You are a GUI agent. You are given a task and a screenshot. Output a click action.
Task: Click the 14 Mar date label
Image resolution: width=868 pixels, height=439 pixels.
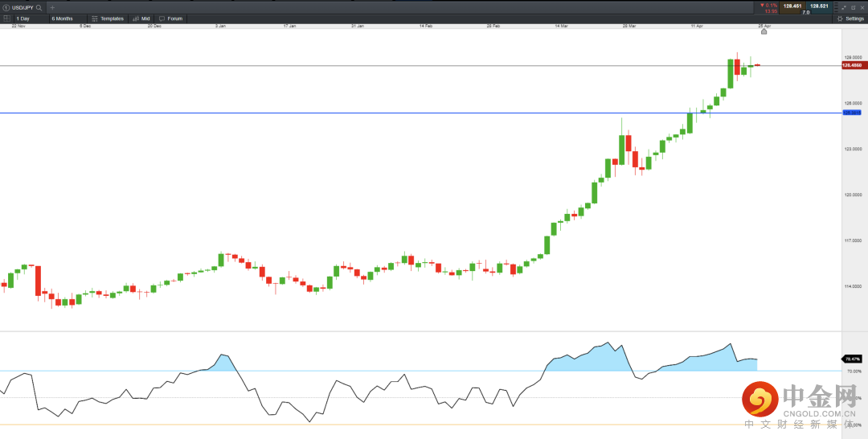[x=561, y=26]
